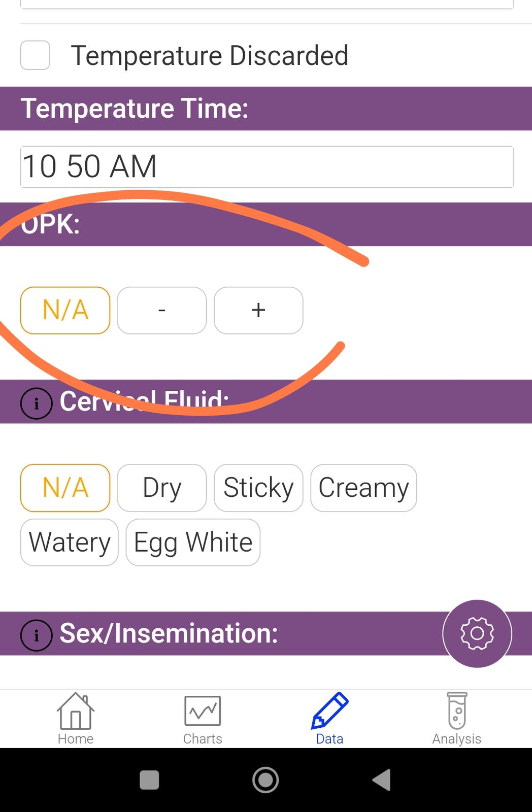Tap the floating settings gear button
Image resolution: width=532 pixels, height=812 pixels.
point(477,633)
